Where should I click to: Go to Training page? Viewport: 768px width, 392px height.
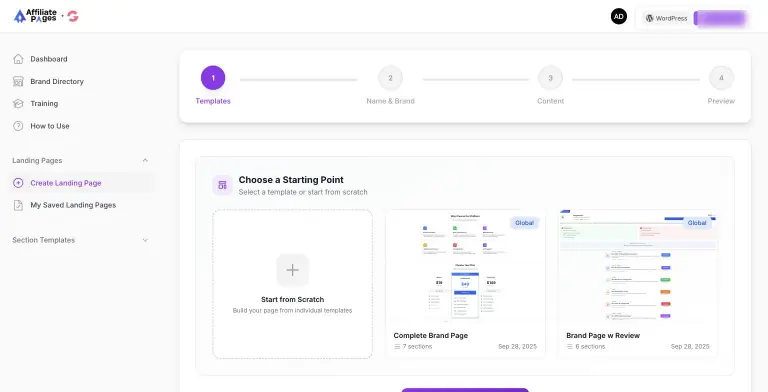pyautogui.click(x=44, y=103)
